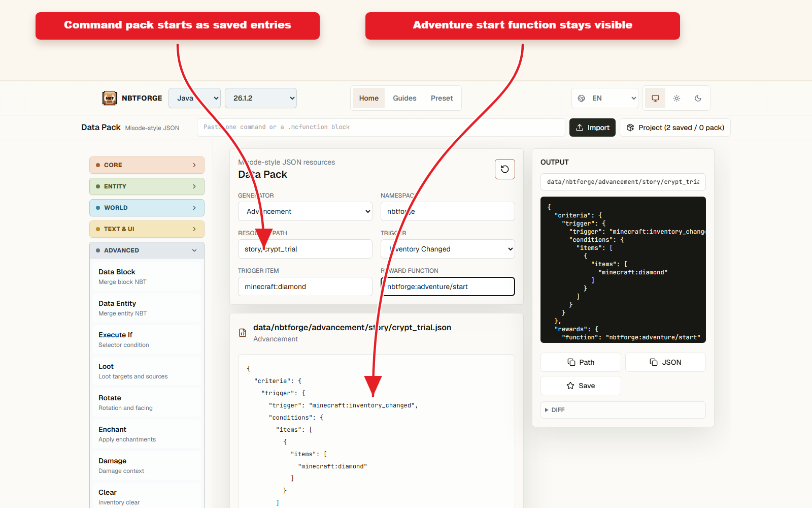Image resolution: width=812 pixels, height=508 pixels.
Task: Click the NBTFORGE logo icon
Action: 110,98
